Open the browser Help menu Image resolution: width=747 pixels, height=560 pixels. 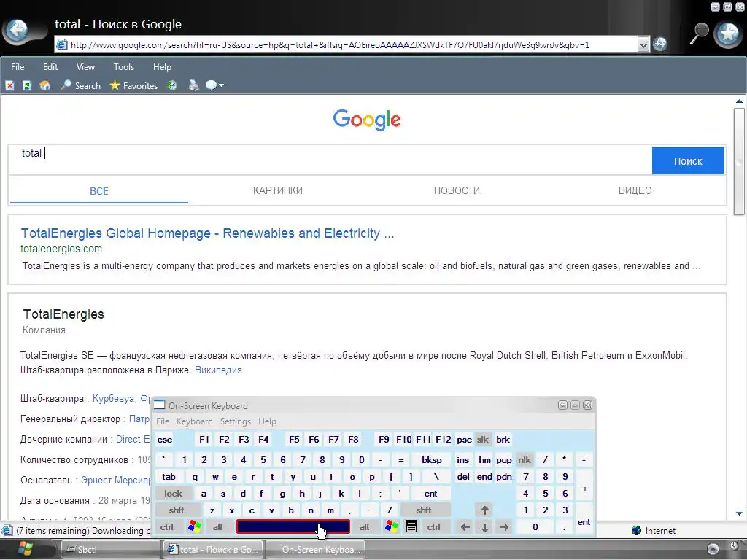(162, 66)
